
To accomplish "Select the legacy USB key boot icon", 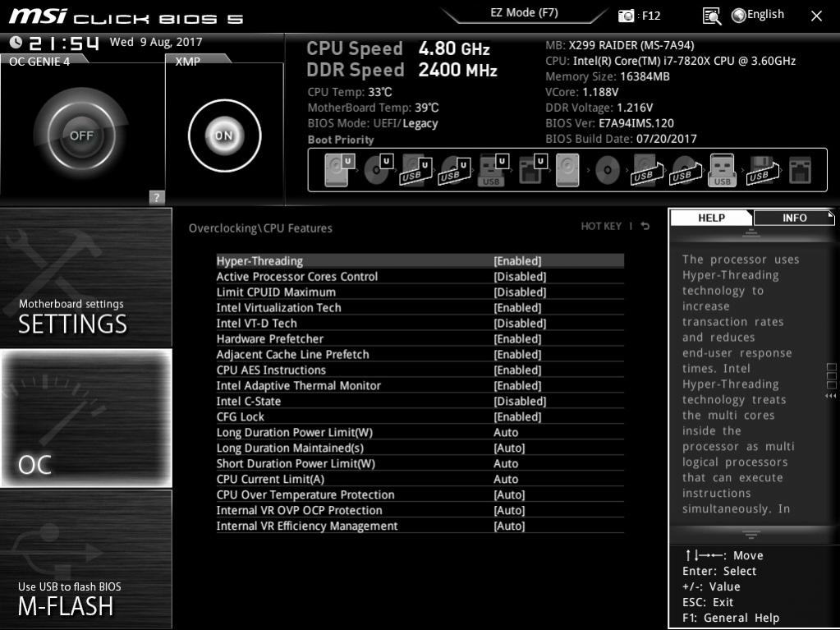I will 722,170.
